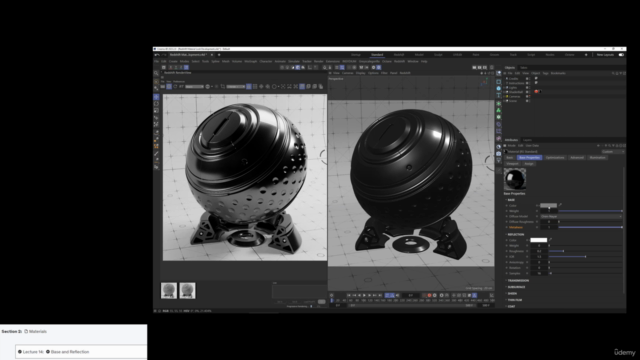This screenshot has width=640, height=360.
Task: Expand the THIN FILM section
Action: click(514, 300)
